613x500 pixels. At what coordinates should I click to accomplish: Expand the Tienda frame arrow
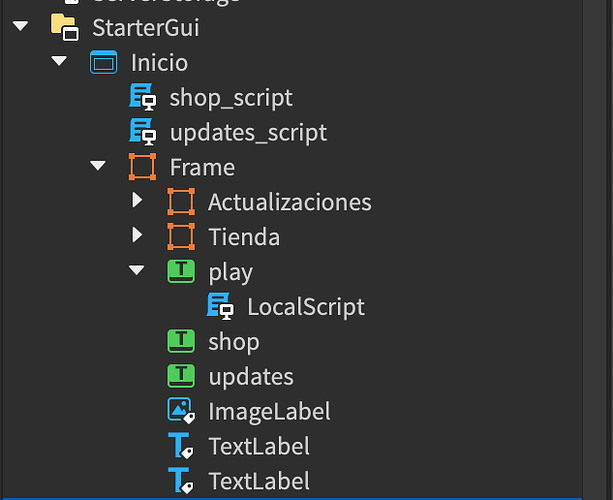tap(137, 237)
